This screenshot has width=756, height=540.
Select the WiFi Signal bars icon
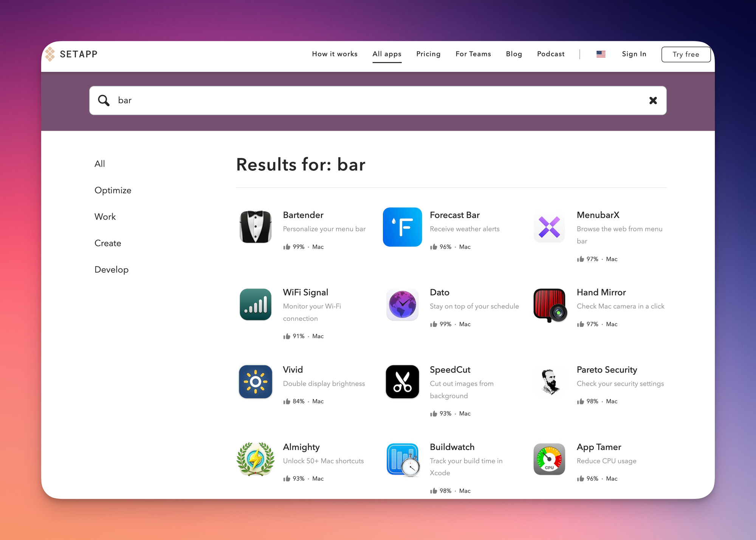[x=256, y=304]
